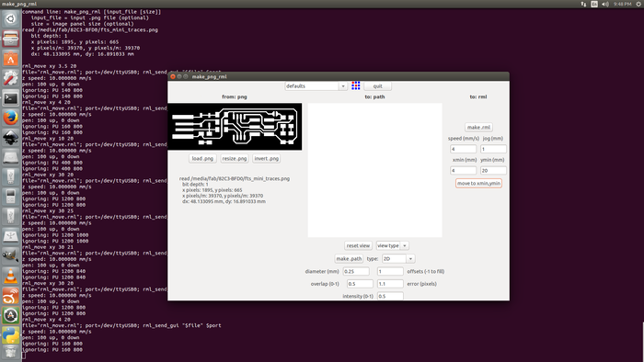644x362 pixels.
Task: Click the invert .png button
Action: click(267, 158)
